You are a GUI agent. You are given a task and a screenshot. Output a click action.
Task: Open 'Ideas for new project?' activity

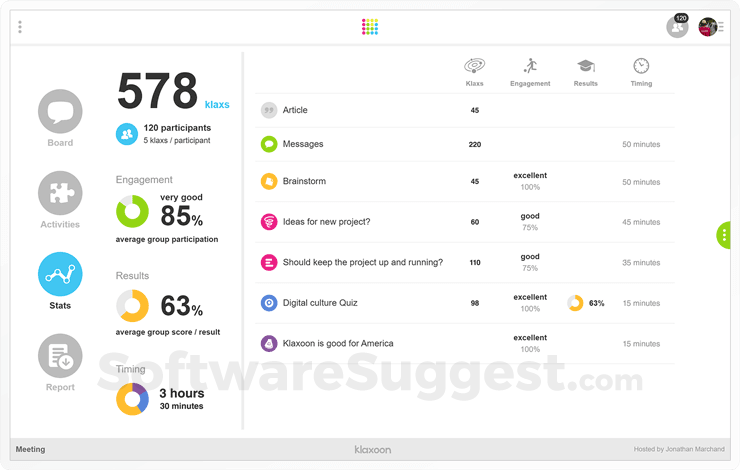pos(326,222)
